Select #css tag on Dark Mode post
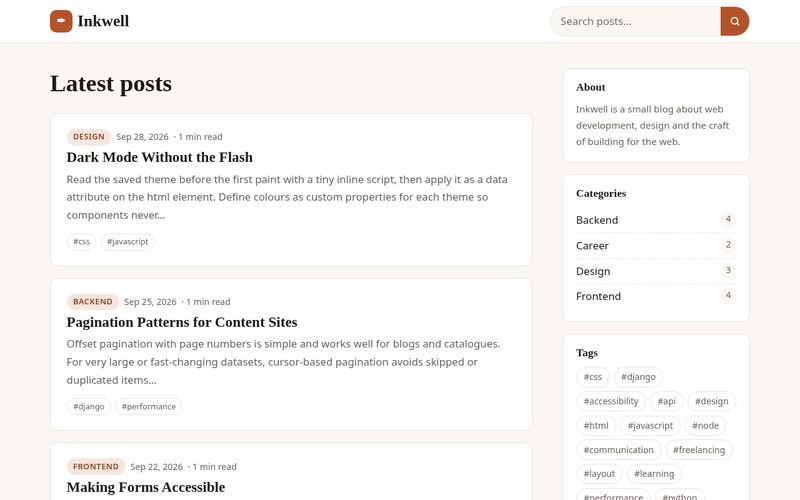The image size is (800, 500). tap(82, 242)
